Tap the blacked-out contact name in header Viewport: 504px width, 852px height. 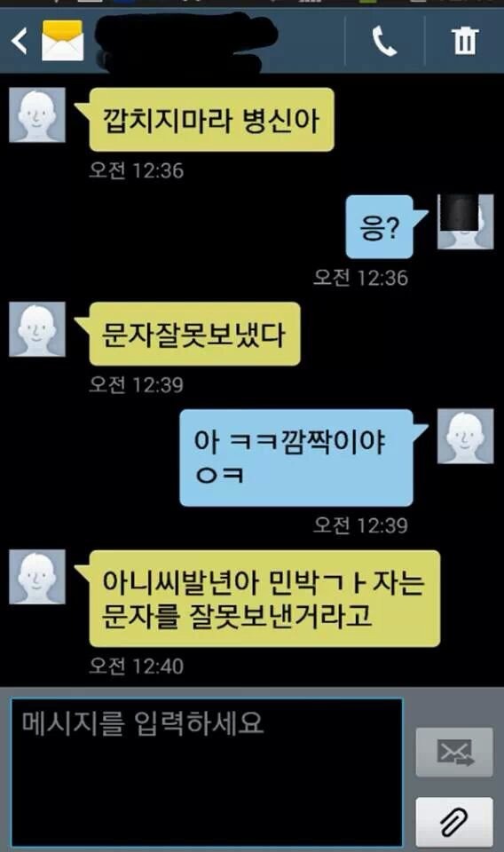(x=185, y=41)
